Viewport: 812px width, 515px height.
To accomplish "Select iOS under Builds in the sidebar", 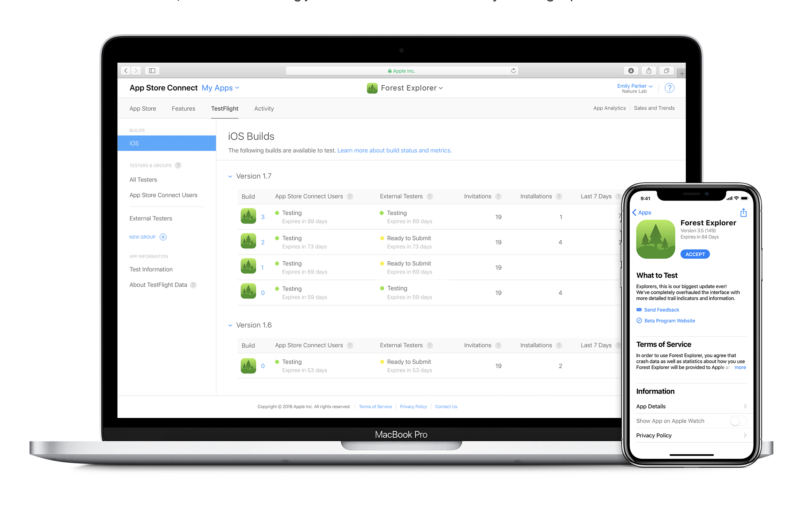I will click(x=167, y=143).
